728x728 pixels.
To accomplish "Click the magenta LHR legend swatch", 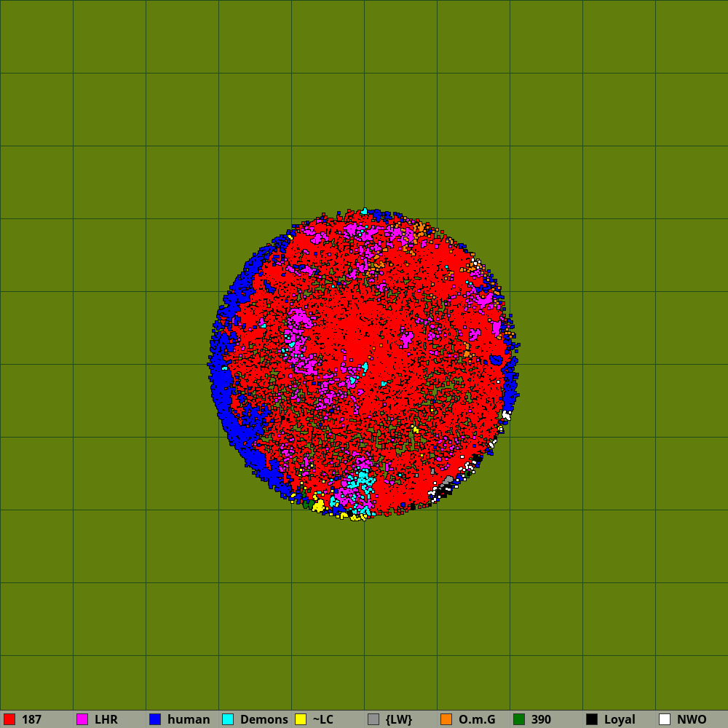I will pyautogui.click(x=82, y=719).
